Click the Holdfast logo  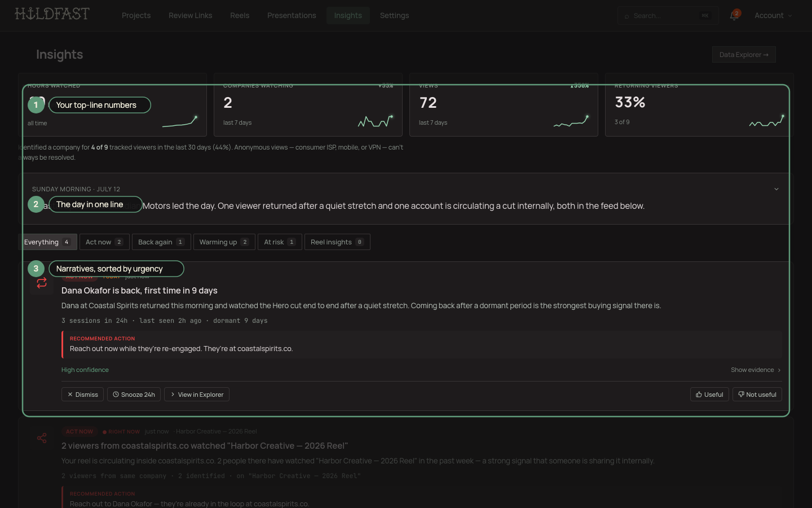point(52,14)
